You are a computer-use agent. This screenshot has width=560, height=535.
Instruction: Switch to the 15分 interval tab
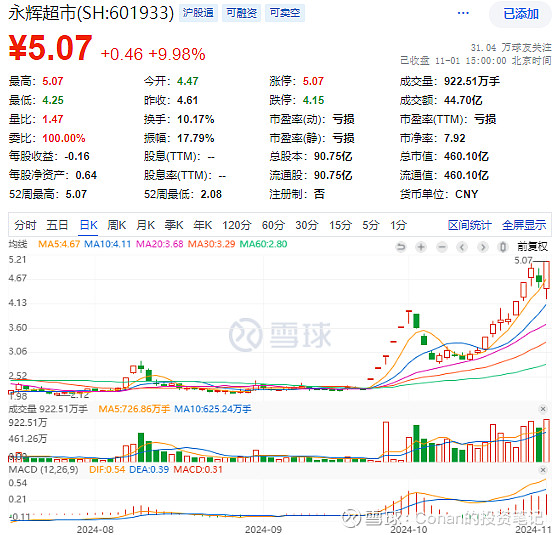coord(340,225)
